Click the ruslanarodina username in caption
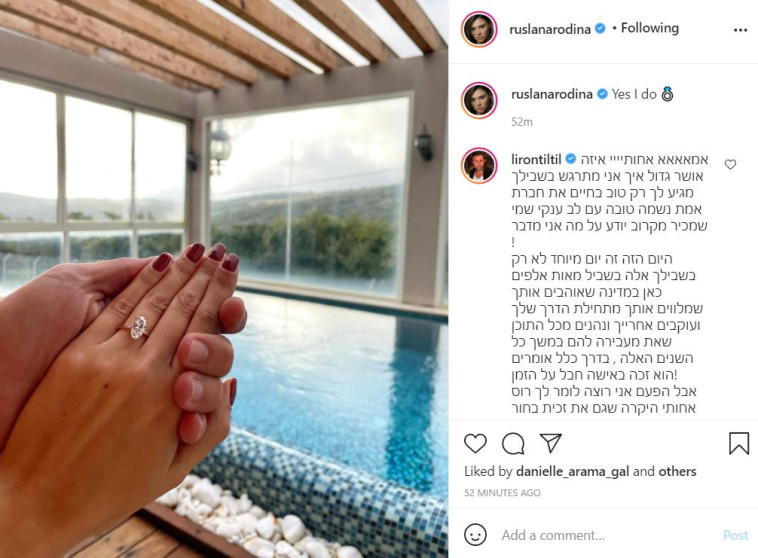758x558 pixels. click(x=552, y=94)
